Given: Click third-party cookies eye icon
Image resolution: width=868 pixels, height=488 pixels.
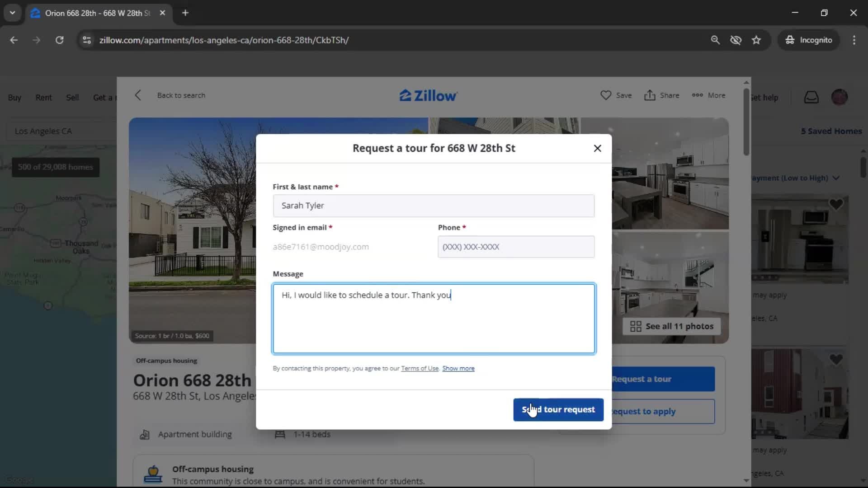Looking at the screenshot, I should (x=736, y=40).
